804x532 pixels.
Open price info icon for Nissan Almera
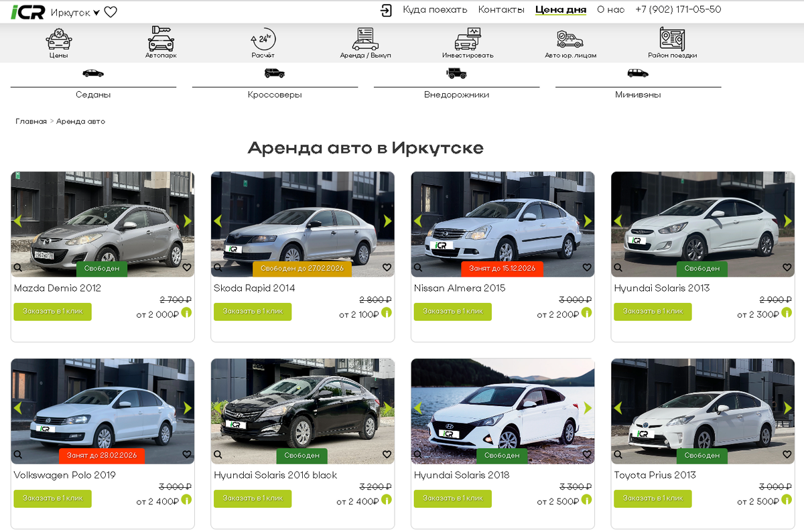(586, 312)
